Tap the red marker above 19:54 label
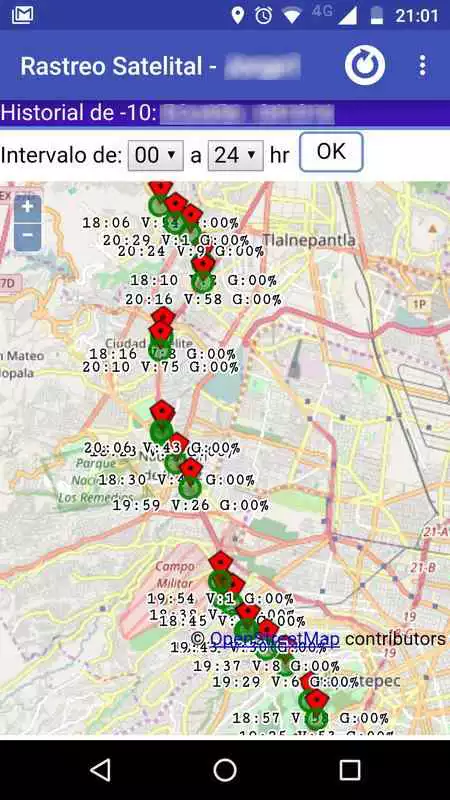The width and height of the screenshot is (450, 800). point(220,561)
